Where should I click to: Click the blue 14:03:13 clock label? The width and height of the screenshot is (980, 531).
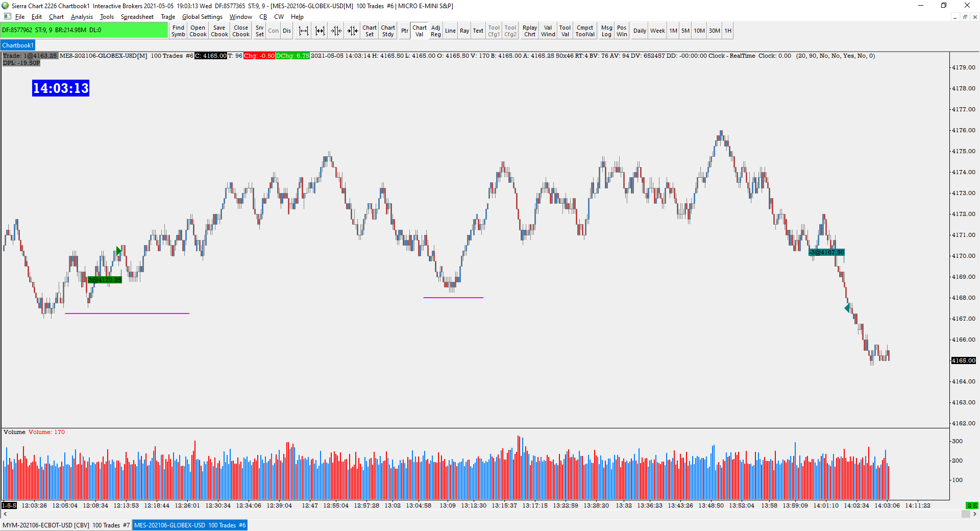pos(61,88)
